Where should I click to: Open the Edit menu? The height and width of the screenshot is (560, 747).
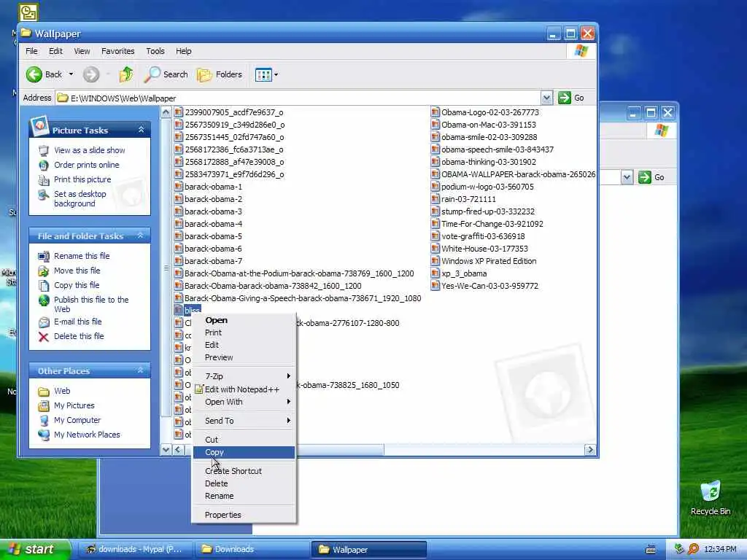[55, 51]
